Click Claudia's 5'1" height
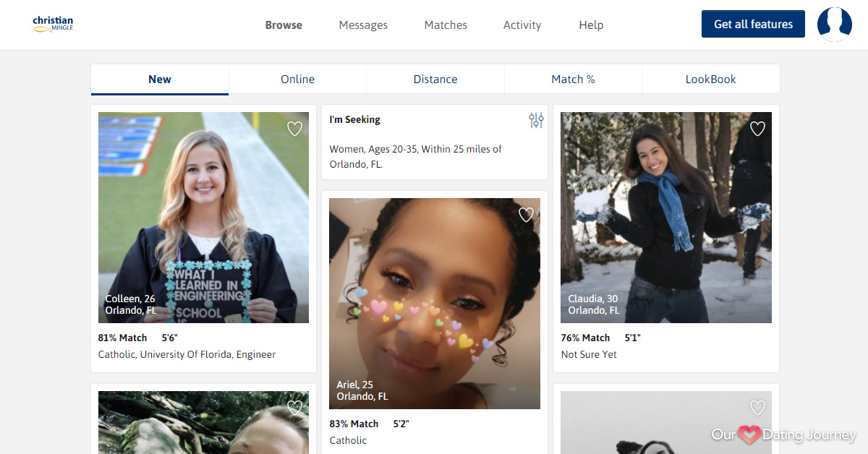Image resolution: width=868 pixels, height=454 pixels. (632, 338)
